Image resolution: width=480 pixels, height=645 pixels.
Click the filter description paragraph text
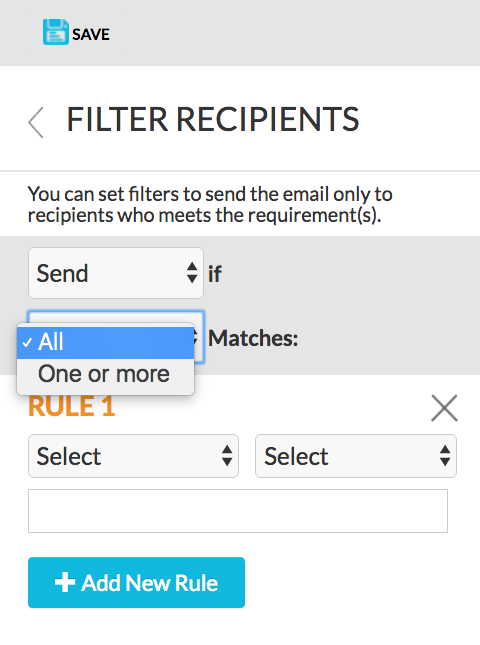click(210, 204)
